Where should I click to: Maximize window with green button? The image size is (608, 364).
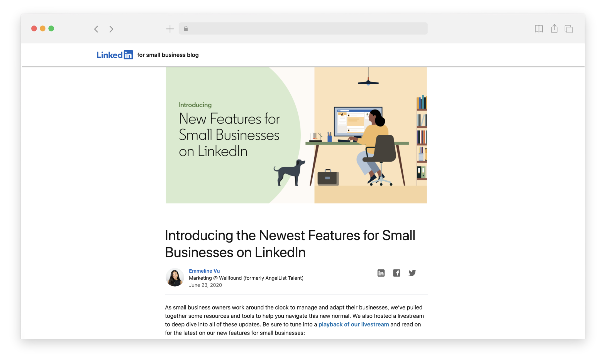(51, 28)
